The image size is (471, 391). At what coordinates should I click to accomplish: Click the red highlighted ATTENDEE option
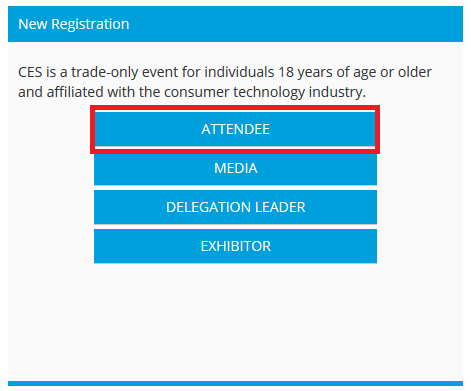[x=235, y=129]
